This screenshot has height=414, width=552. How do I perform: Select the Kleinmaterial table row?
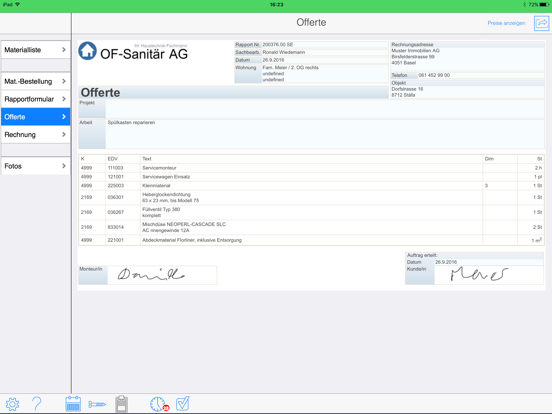tap(311, 186)
